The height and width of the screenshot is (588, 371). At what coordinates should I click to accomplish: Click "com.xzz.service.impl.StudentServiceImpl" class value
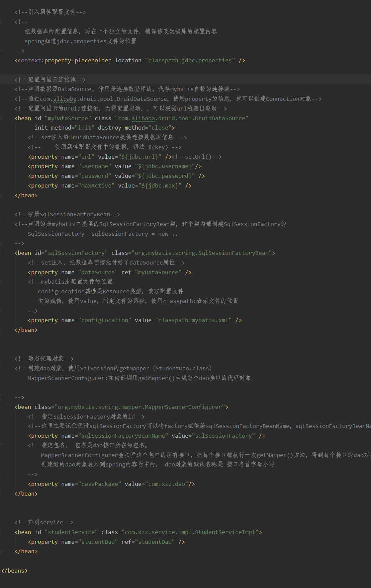pyautogui.click(x=190, y=532)
